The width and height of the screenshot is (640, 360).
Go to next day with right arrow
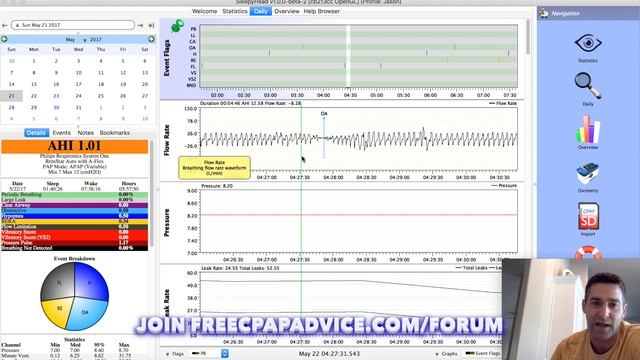click(x=140, y=25)
